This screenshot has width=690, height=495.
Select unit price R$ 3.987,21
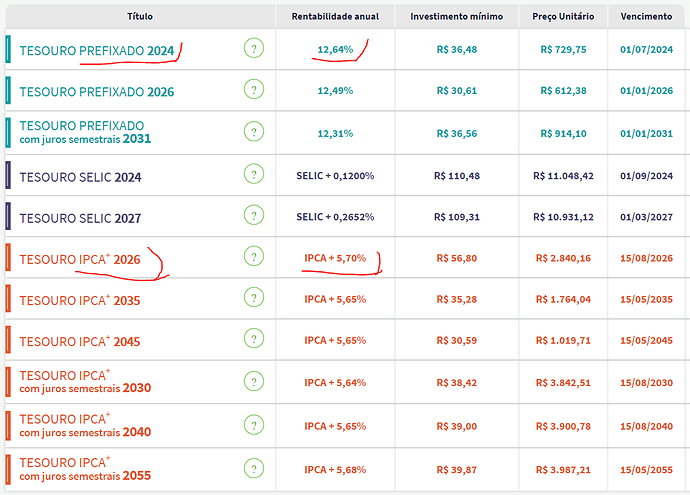pos(563,469)
